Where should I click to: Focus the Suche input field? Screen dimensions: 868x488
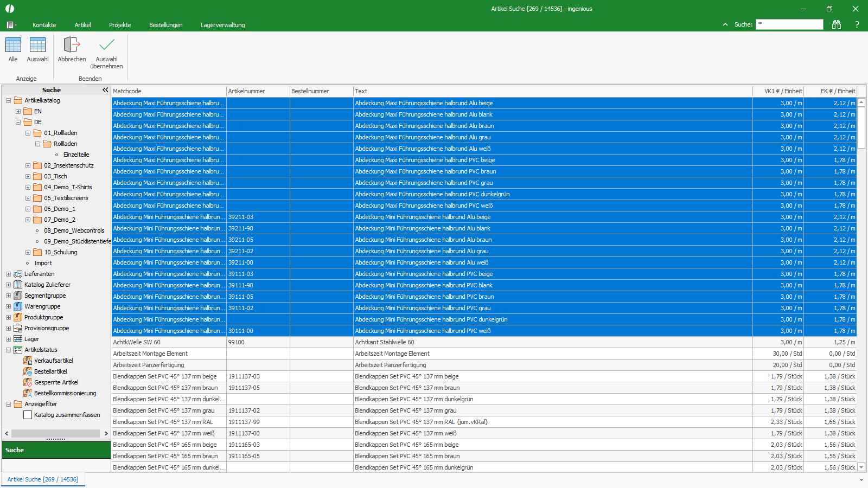click(x=789, y=24)
